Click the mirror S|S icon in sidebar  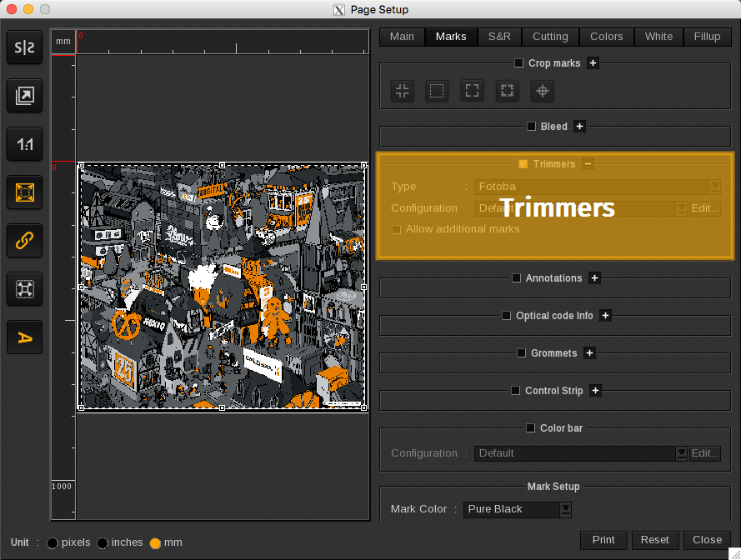click(25, 48)
